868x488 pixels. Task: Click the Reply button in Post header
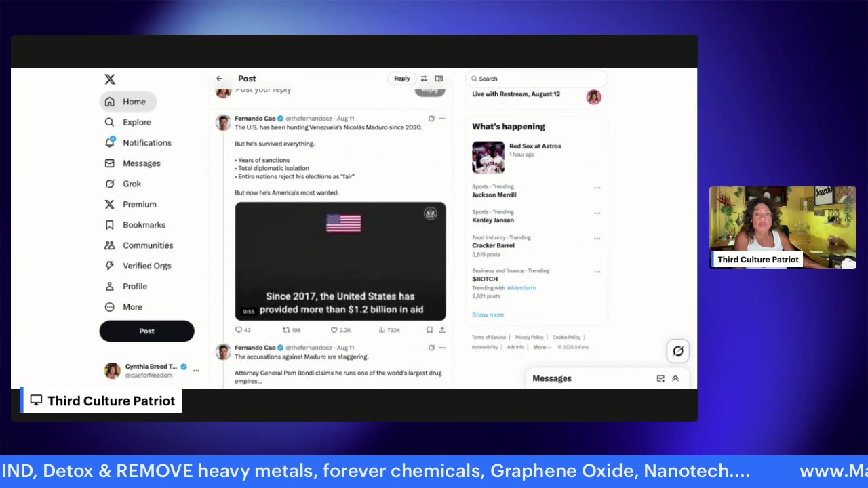click(402, 79)
